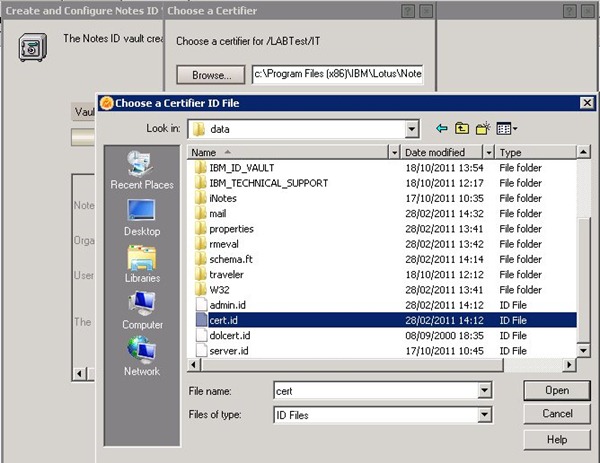Go back using the blue arrow icon
Image resolution: width=600 pixels, height=463 pixels.
click(442, 129)
